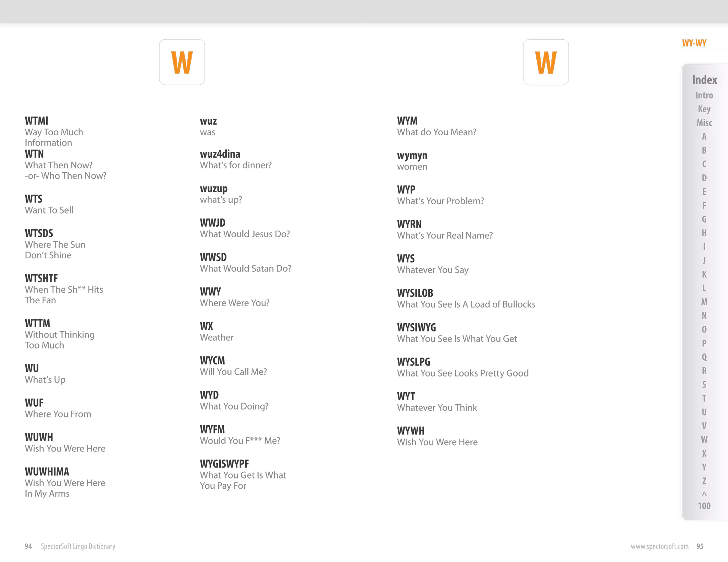Image resolution: width=728 pixels, height=562 pixels.
Task: Click the left orange W letter icon
Action: 182,62
